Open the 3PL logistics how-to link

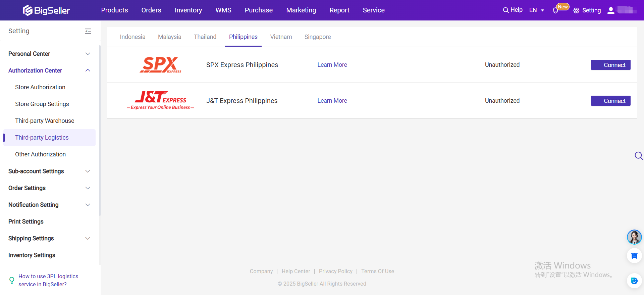click(x=48, y=280)
